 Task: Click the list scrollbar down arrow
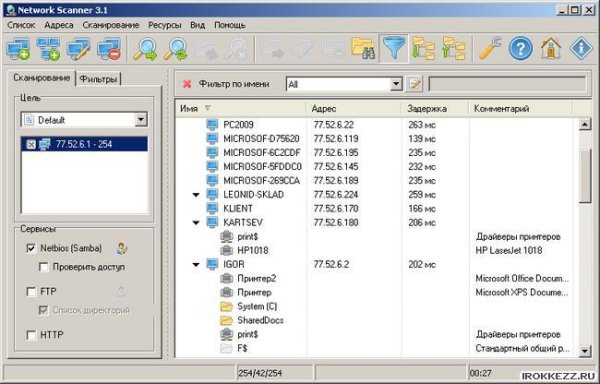pos(585,350)
